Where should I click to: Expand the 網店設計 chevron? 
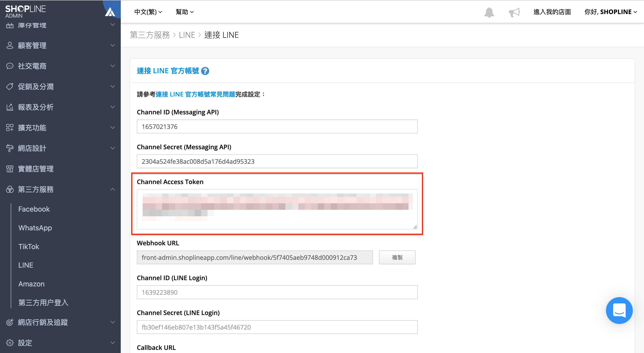[113, 148]
